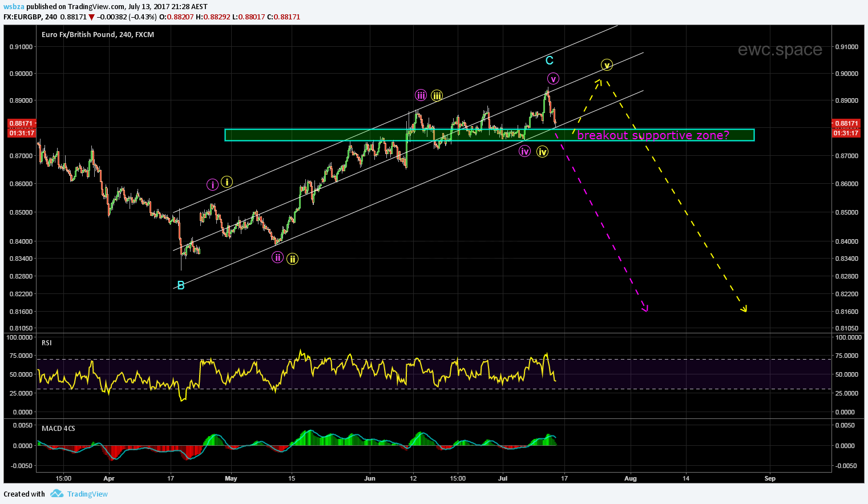The height and width of the screenshot is (504, 868).
Task: Click the yellow circled iii wave label
Action: [437, 95]
